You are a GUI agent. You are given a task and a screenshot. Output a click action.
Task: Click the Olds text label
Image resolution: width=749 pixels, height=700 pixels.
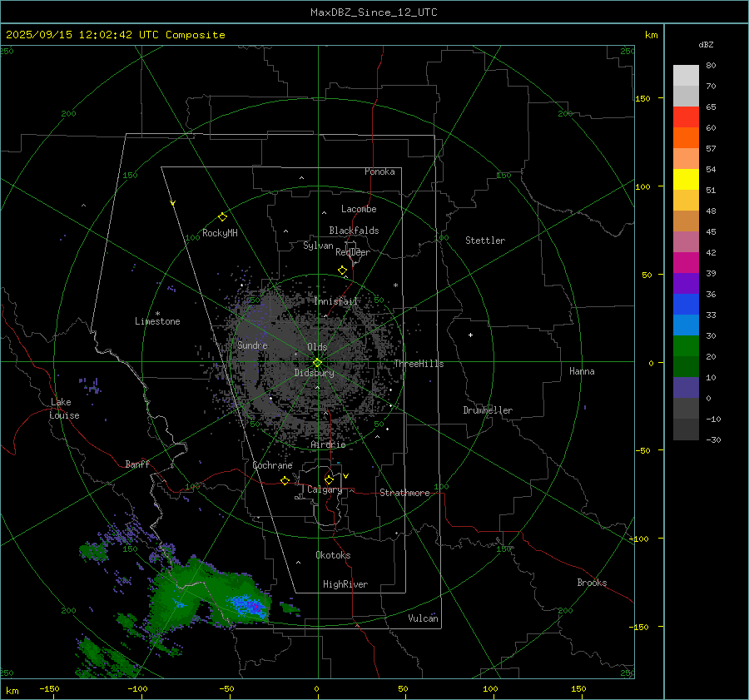tap(317, 347)
